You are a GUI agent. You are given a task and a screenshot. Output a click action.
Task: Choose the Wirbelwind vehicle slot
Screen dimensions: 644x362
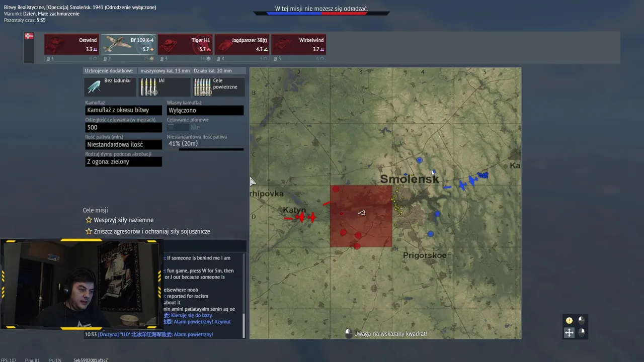(298, 45)
